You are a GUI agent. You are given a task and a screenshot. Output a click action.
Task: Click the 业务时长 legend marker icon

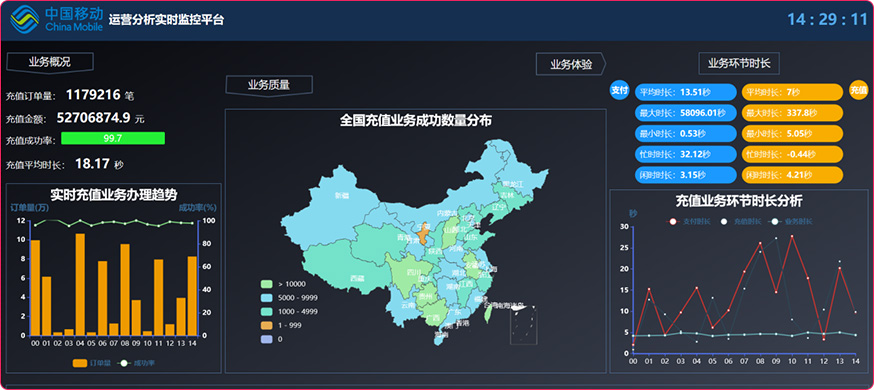click(x=774, y=222)
